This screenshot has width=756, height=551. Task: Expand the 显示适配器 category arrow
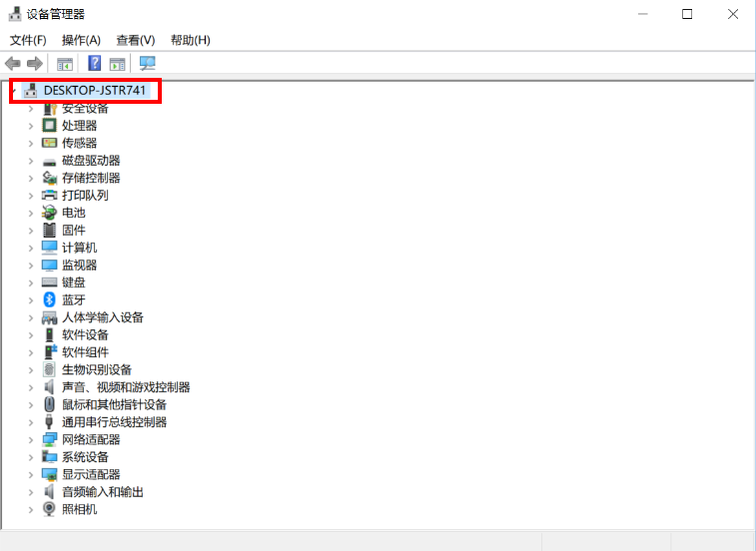31,474
